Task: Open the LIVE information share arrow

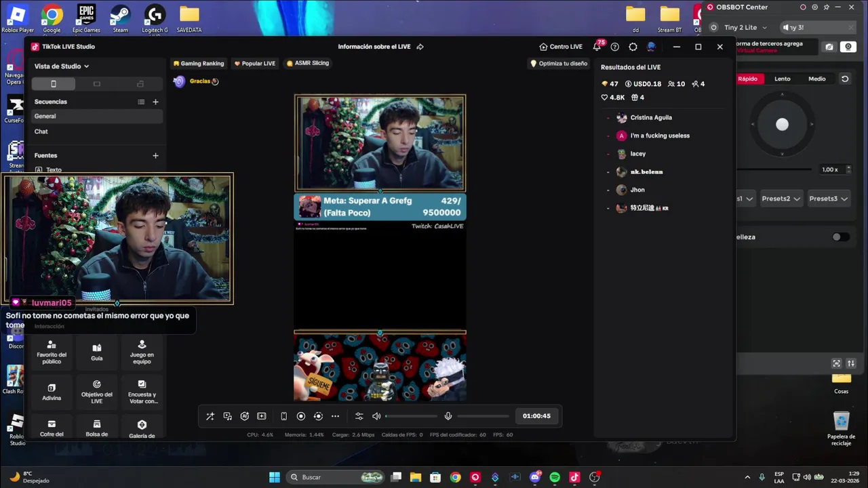Action: click(420, 47)
